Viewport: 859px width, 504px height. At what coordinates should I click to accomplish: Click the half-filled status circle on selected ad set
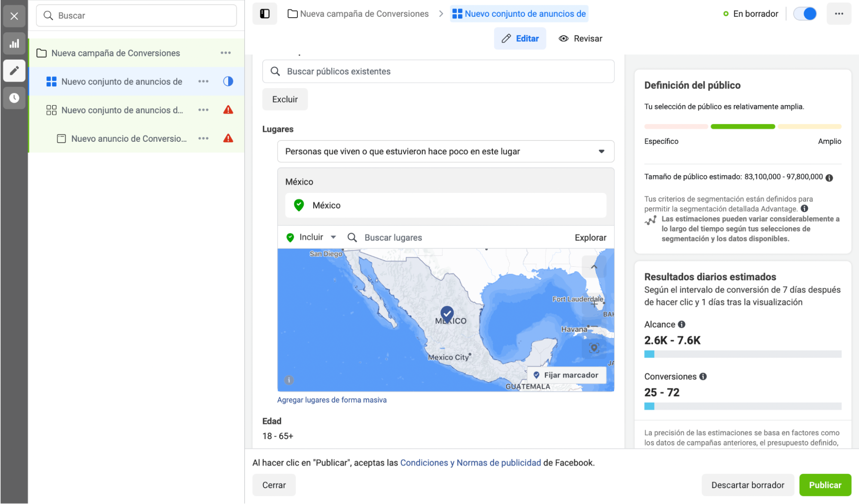pos(228,81)
